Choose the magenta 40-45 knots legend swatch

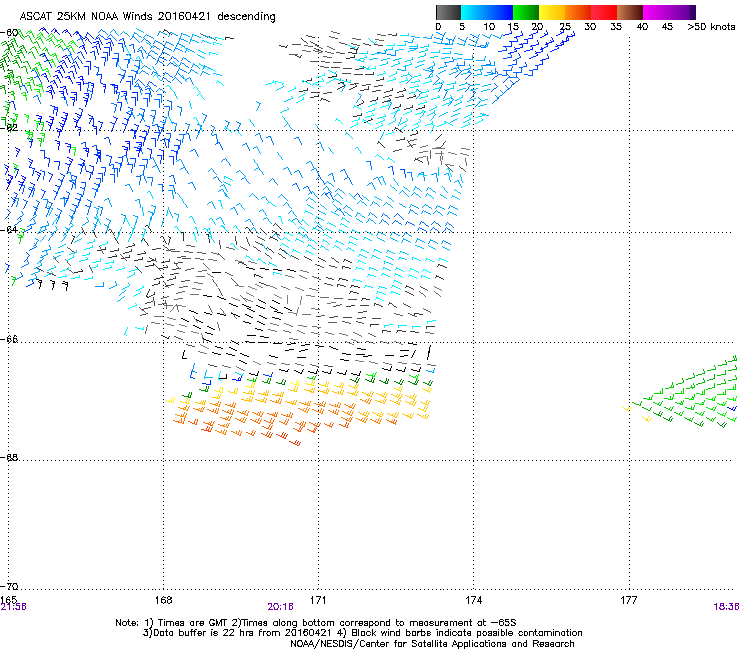pos(656,12)
